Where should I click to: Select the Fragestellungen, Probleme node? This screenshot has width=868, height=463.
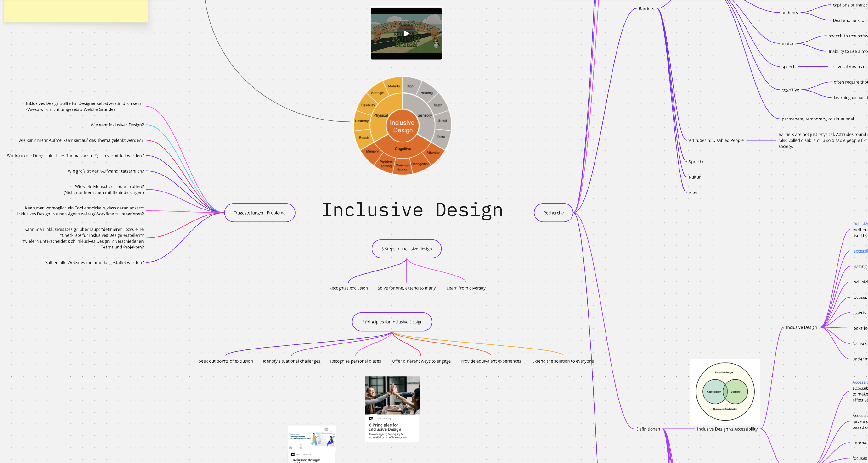pyautogui.click(x=259, y=213)
